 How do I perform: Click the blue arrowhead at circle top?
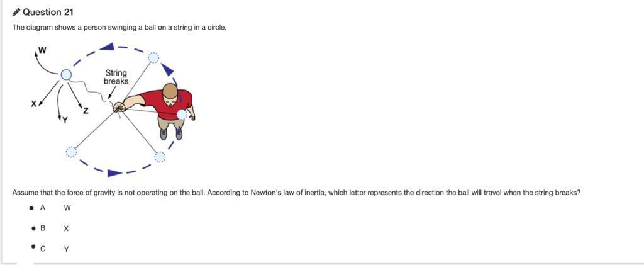[107, 47]
